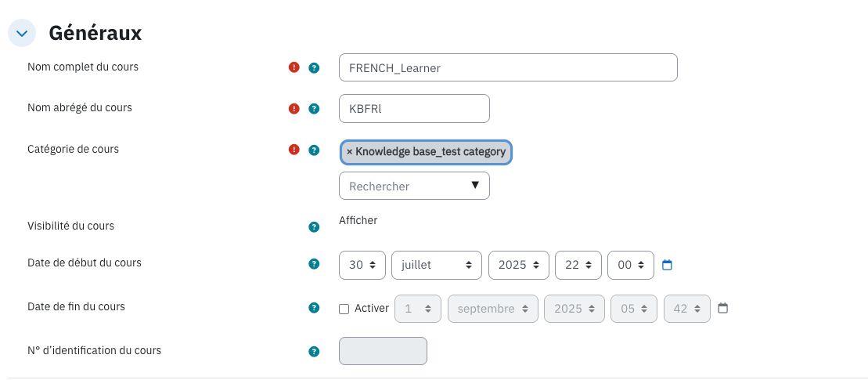Open calendar picker for course end date
Screen dimensions: 868x380
point(722,308)
